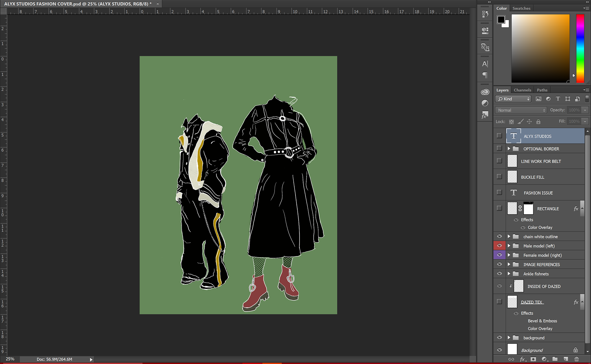
Task: Select the FASHION ISSUE text layer
Action: [x=538, y=193]
